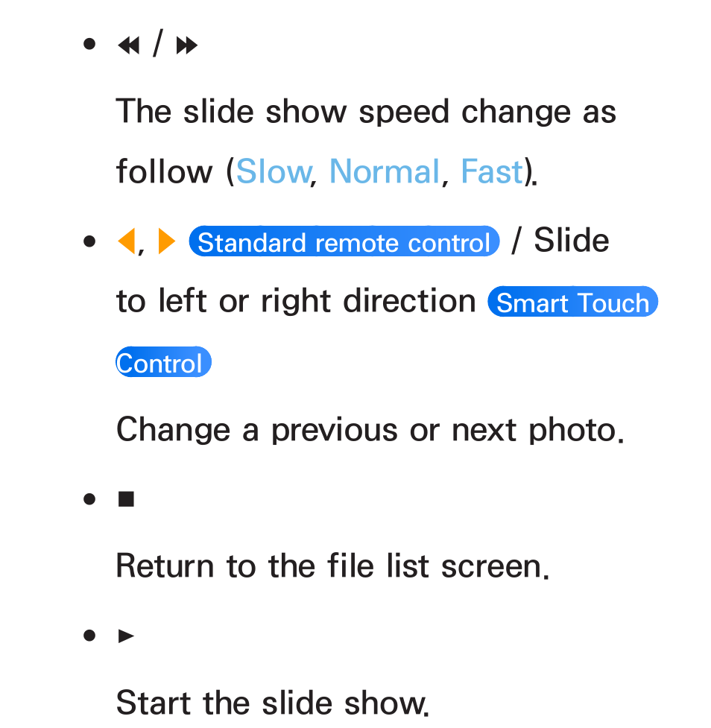Viewport: 711px width, 728px height.
Task: Click the bullet beside the play icon
Action: 89,635
